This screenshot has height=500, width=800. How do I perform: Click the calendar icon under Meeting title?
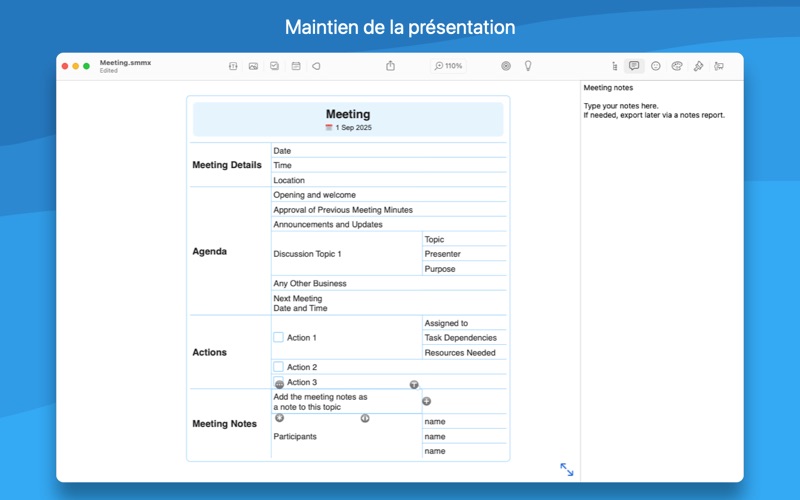coord(329,128)
